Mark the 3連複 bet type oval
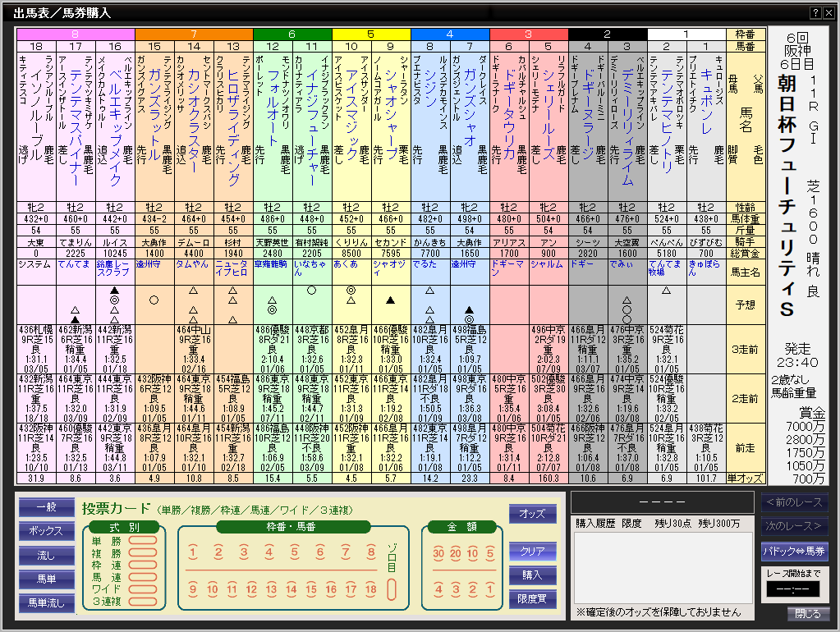Viewport: 840px width, 632px height. [x=143, y=601]
